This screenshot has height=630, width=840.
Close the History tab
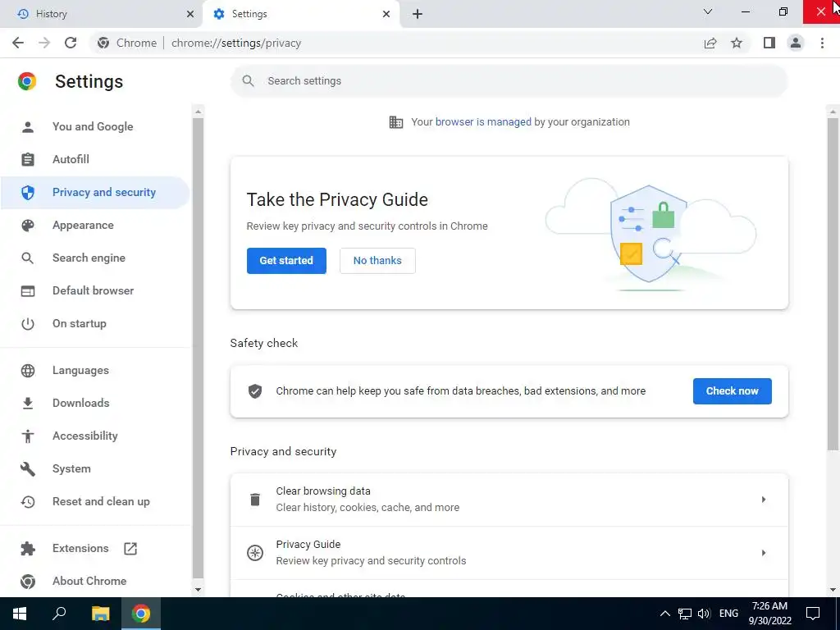pyautogui.click(x=190, y=14)
